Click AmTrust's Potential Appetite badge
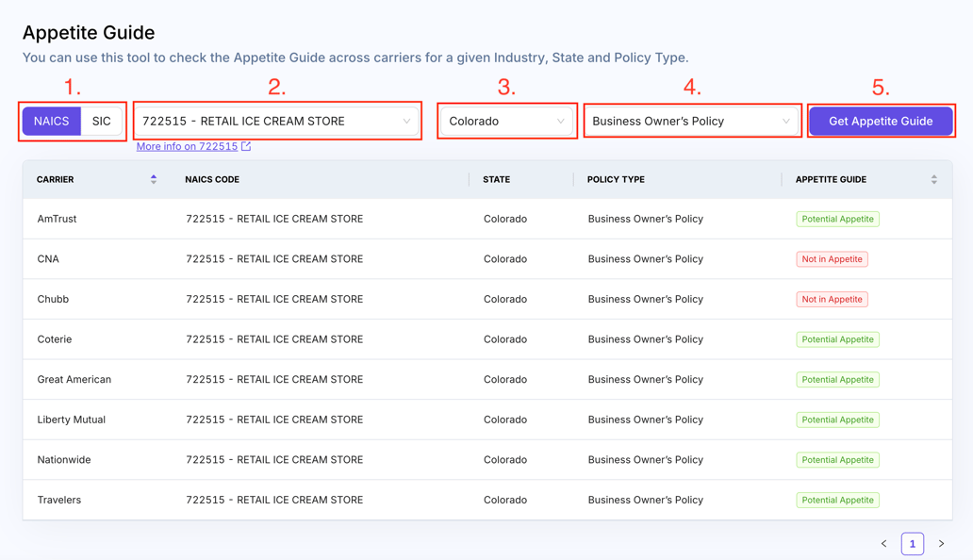 [837, 219]
